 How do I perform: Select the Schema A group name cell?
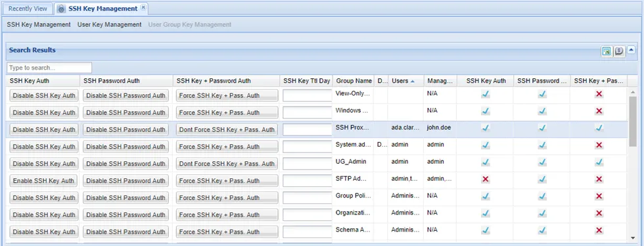[x=354, y=230]
